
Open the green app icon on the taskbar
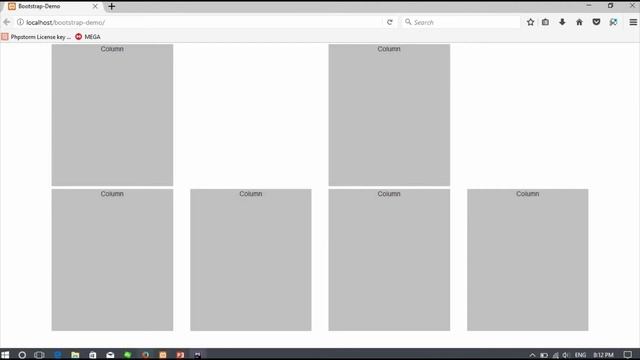click(x=128, y=355)
